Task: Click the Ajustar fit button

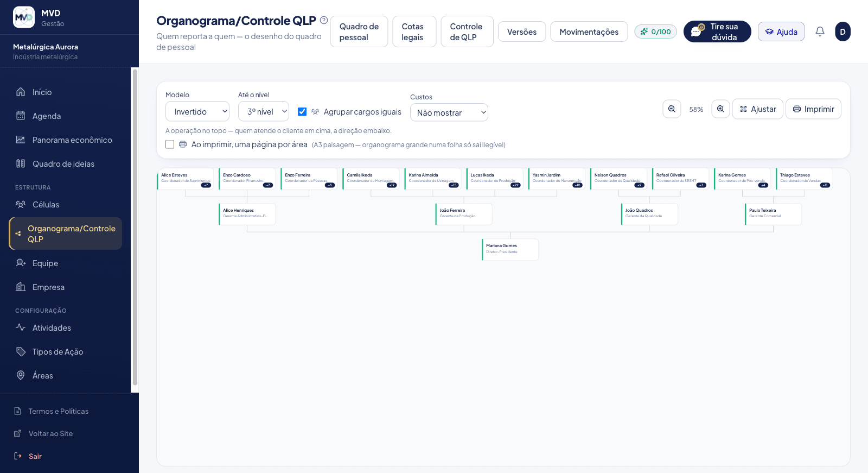Action: (x=757, y=109)
